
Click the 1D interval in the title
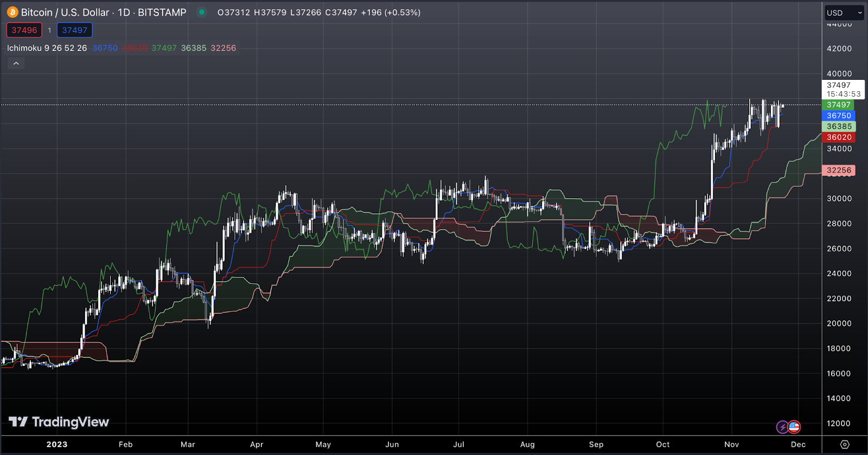(124, 12)
